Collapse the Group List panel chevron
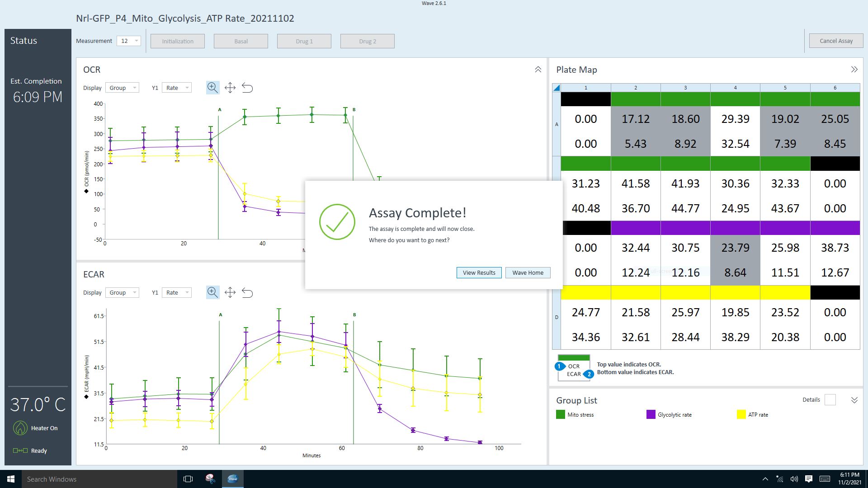 [854, 400]
